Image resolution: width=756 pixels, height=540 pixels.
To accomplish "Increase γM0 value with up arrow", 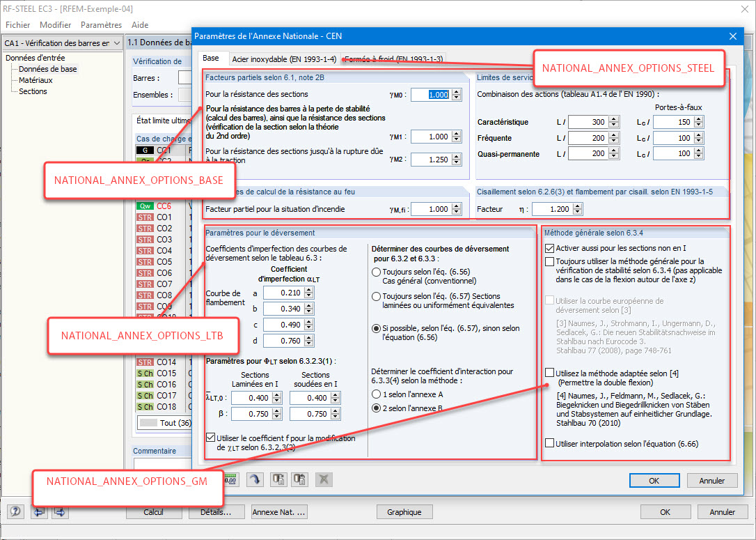I will [456, 92].
